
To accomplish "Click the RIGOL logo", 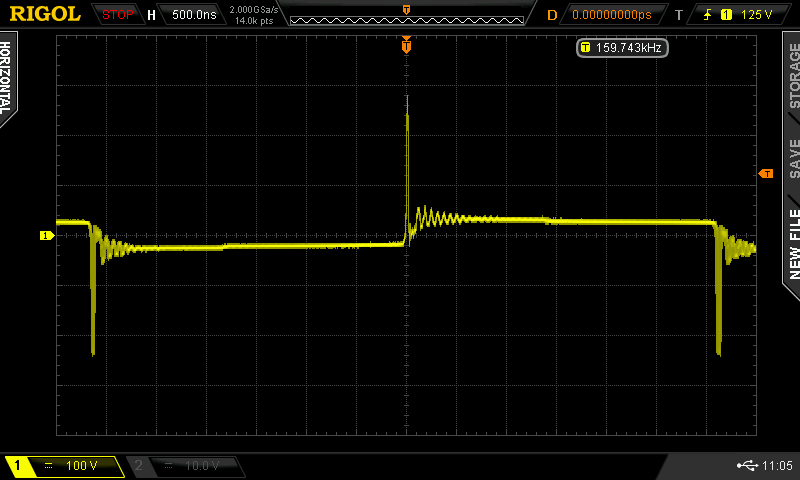I will [x=46, y=14].
